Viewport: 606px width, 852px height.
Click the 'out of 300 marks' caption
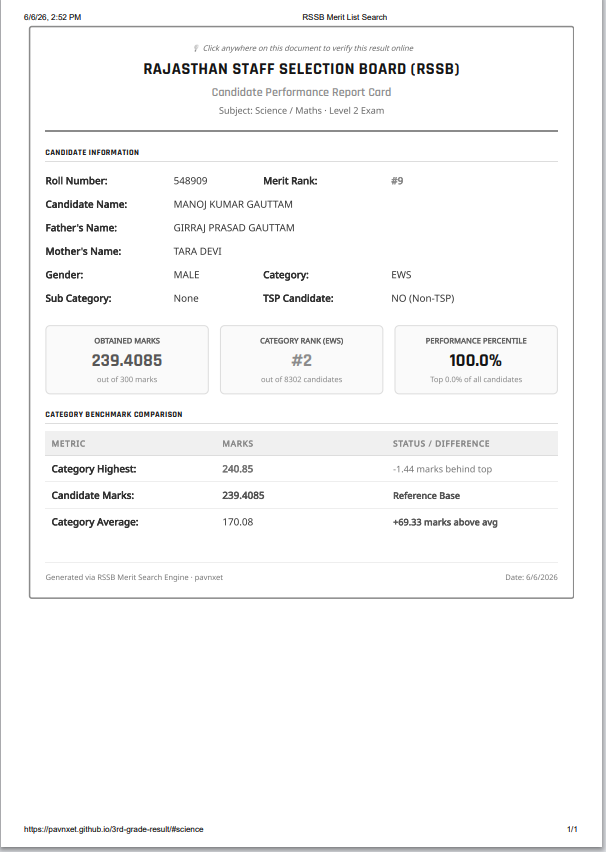pyautogui.click(x=127, y=379)
